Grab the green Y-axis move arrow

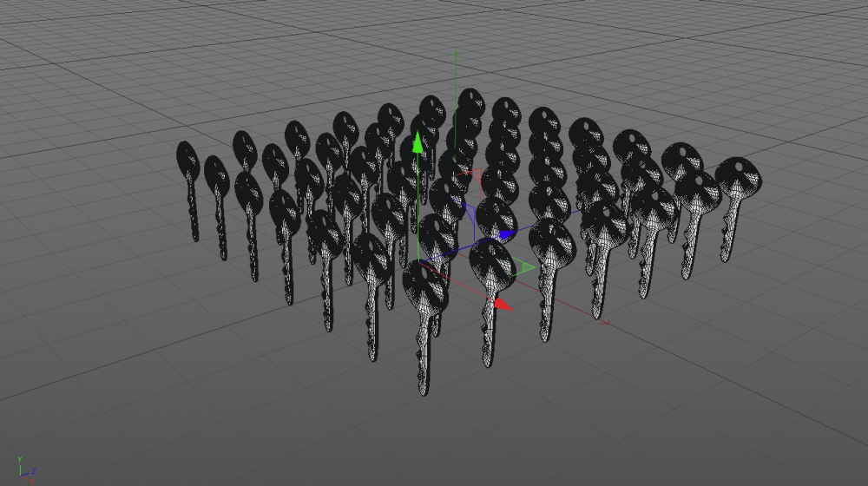[x=418, y=143]
